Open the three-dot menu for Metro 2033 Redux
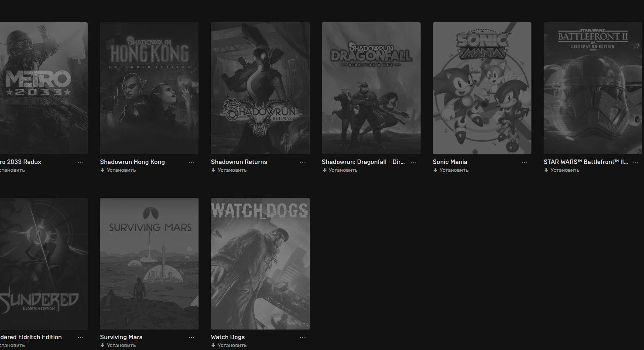This screenshot has height=350, width=644. pyautogui.click(x=81, y=162)
